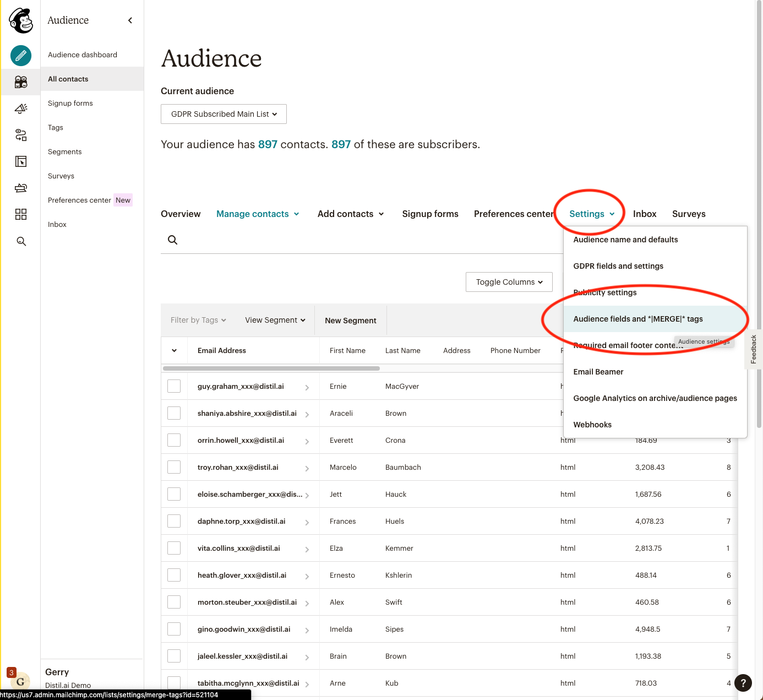Open morton.steuber contact row arrow
This screenshot has height=700, width=763.
point(307,604)
